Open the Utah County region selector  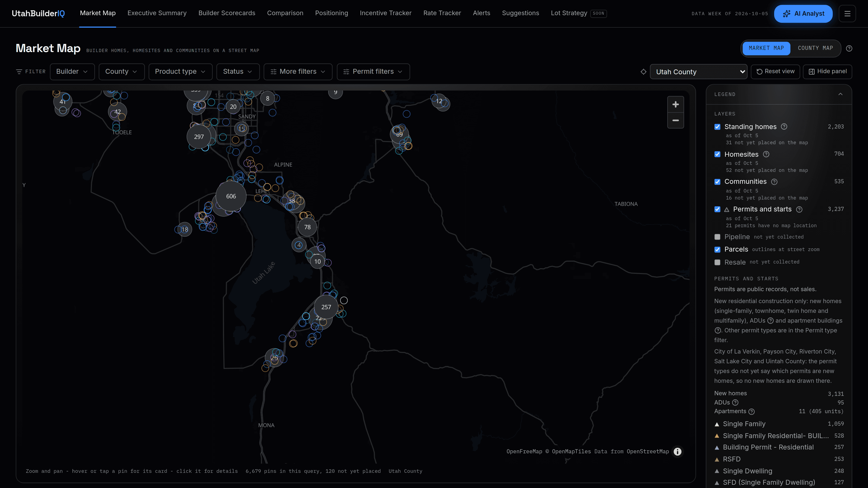(x=698, y=72)
